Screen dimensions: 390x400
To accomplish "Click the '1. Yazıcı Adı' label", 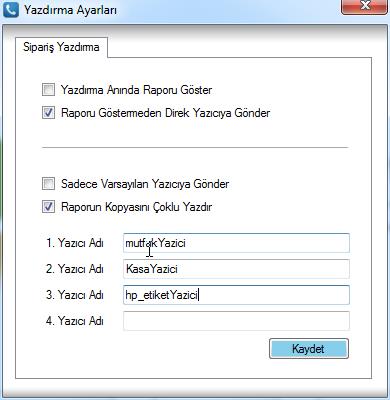I will (75, 243).
